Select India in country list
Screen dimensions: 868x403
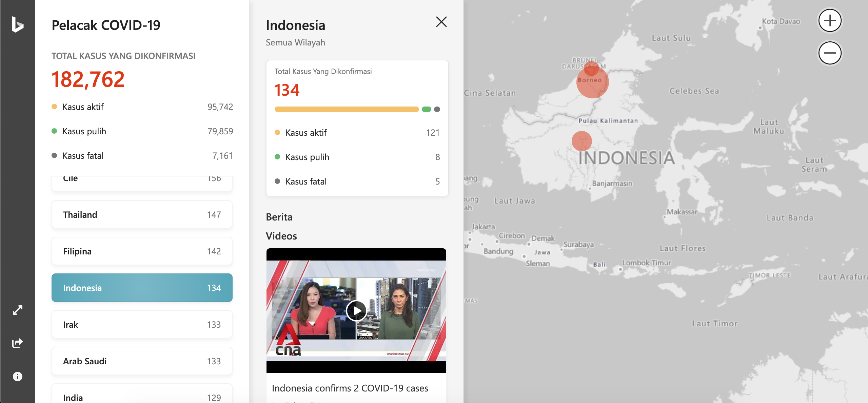pos(142,395)
